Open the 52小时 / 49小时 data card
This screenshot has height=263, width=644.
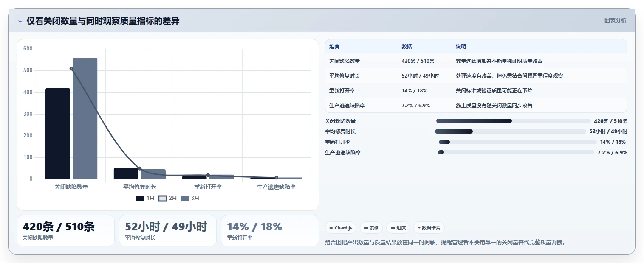tap(167, 231)
